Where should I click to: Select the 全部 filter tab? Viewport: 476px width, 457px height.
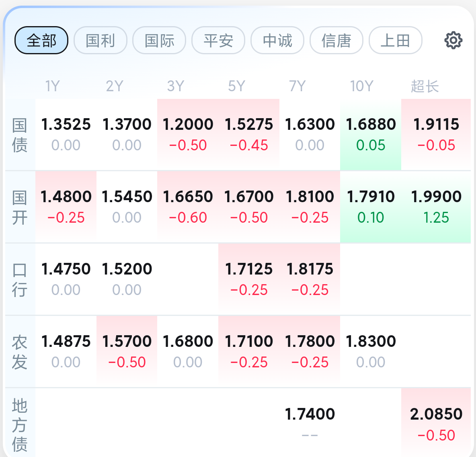[41, 40]
